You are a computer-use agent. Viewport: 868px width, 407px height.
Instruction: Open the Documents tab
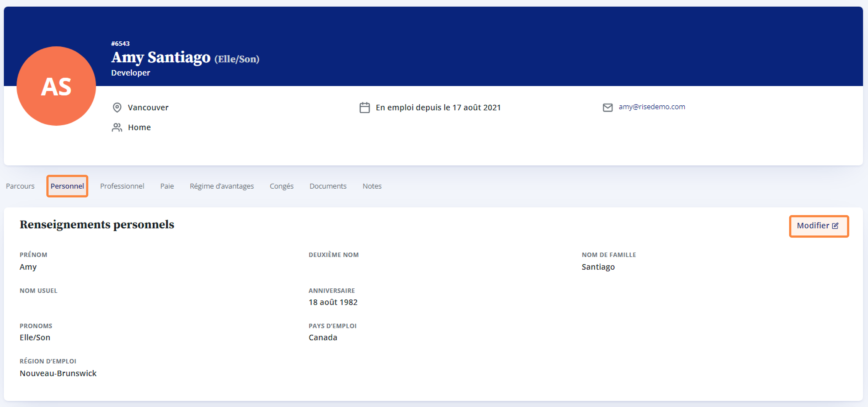[328, 186]
